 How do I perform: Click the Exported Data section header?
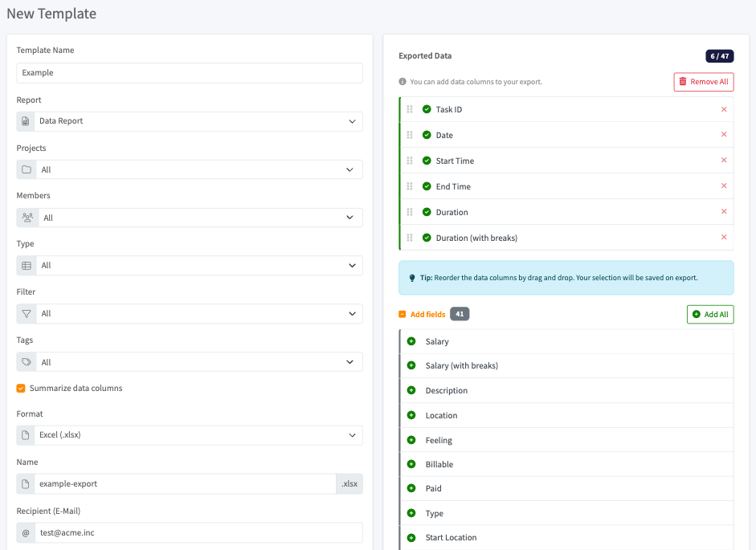pos(425,55)
